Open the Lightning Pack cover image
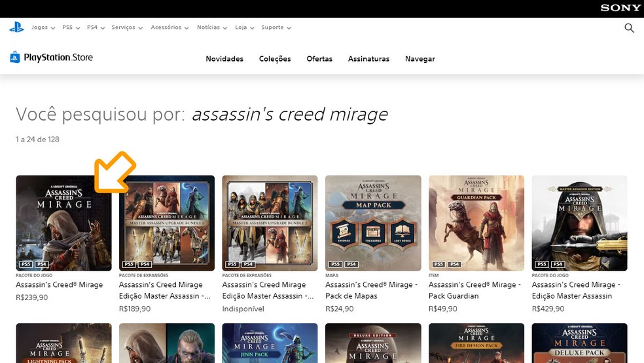Screen dimensions: 644x363 tap(63, 343)
